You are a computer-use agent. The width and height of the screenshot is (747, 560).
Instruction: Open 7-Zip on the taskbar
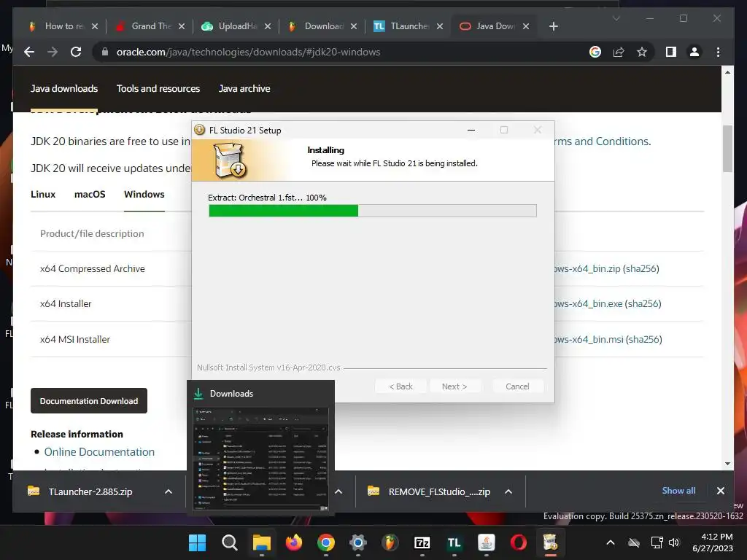[x=422, y=542]
